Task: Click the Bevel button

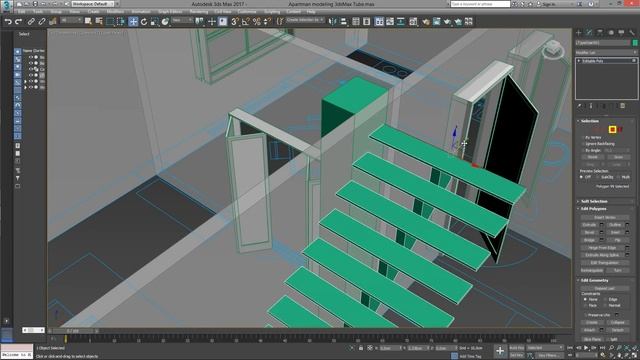Action: pos(589,232)
